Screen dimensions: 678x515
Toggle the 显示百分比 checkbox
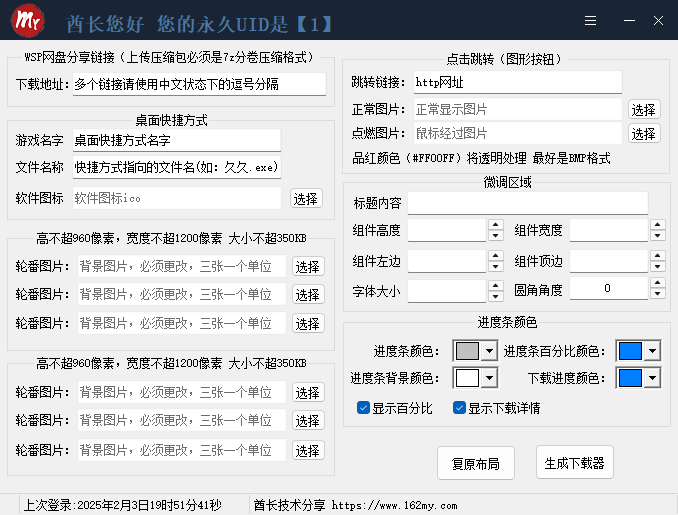tap(364, 408)
